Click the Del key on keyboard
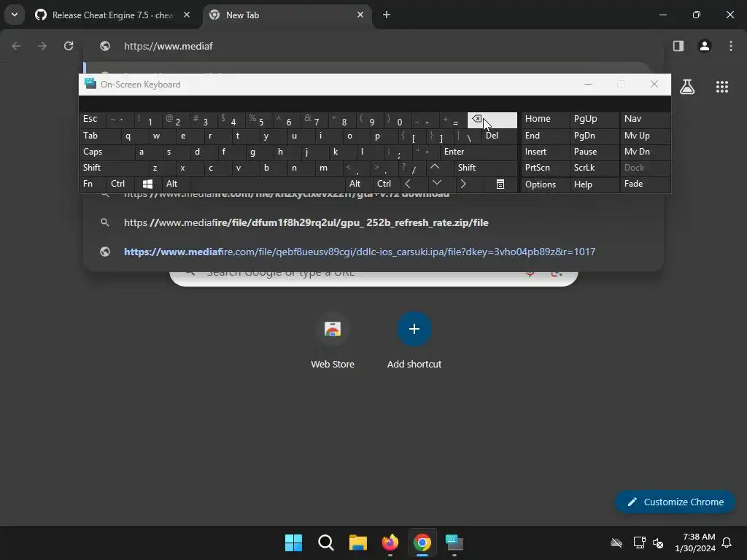This screenshot has width=747, height=560. (x=499, y=136)
